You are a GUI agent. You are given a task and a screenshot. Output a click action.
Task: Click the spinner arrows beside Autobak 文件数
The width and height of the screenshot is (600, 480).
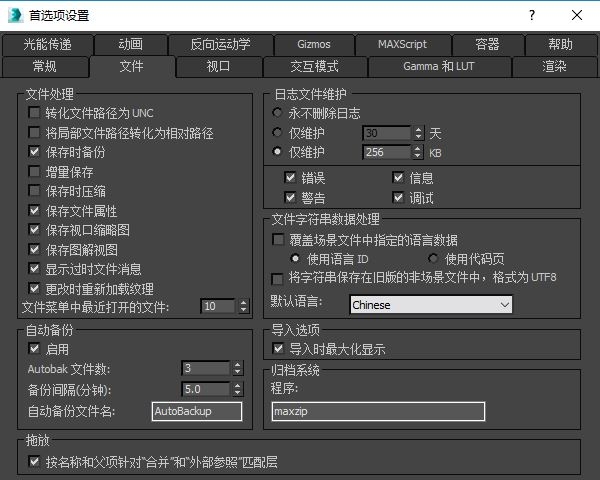coord(238,369)
